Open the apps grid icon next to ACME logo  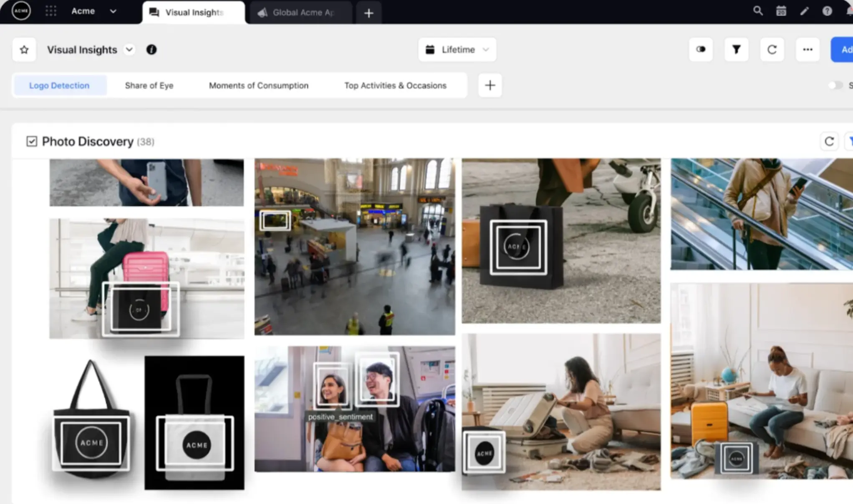pos(51,11)
